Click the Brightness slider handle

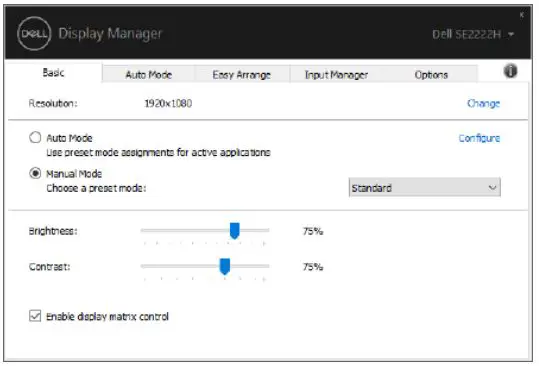(x=234, y=230)
